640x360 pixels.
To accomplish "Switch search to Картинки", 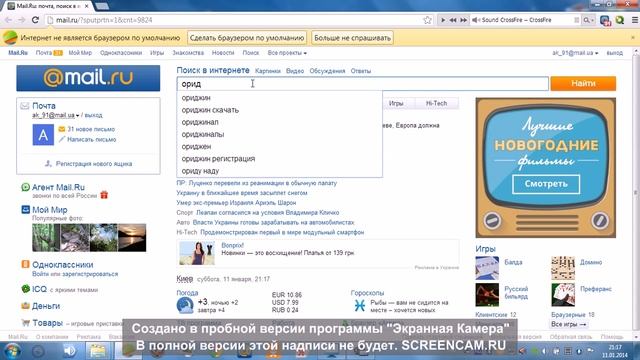I will [268, 71].
